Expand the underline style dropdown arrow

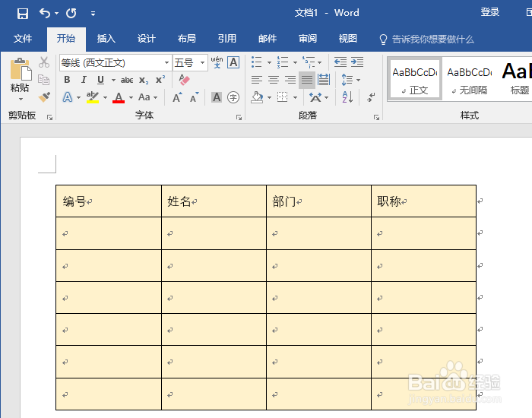point(113,81)
